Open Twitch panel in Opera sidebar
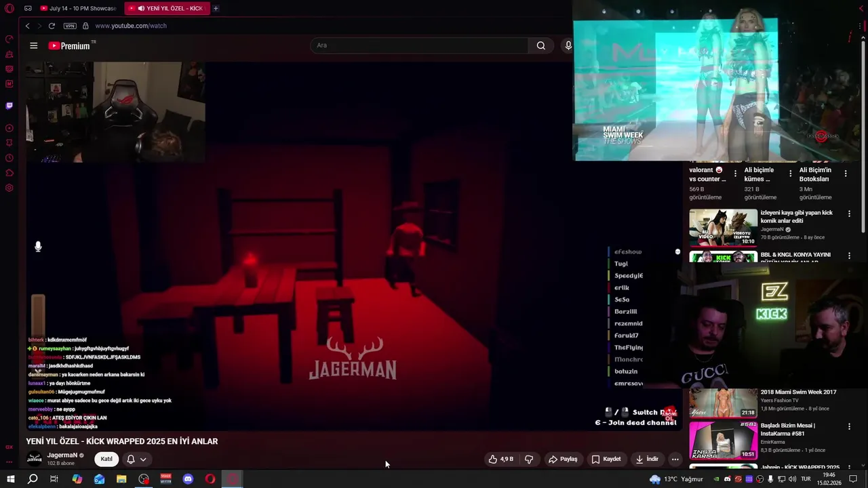 [9, 106]
